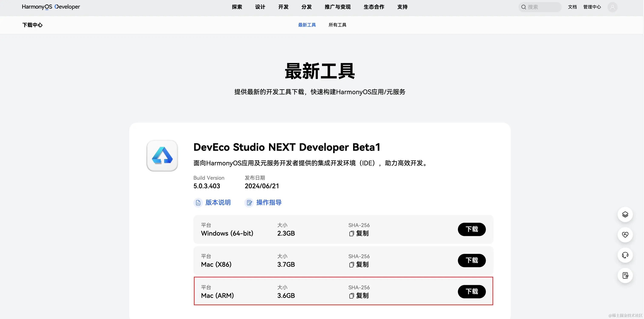Click the user avatar icon in the header

(612, 7)
